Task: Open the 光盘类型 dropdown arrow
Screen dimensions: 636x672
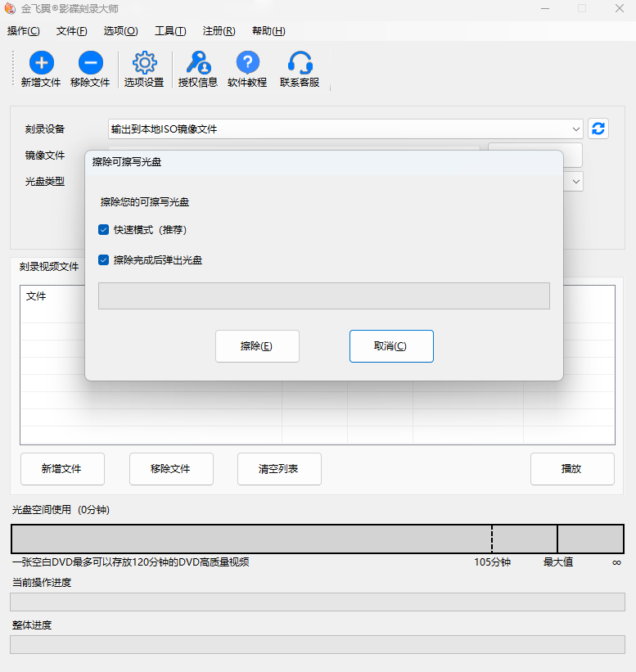Action: pyautogui.click(x=576, y=181)
